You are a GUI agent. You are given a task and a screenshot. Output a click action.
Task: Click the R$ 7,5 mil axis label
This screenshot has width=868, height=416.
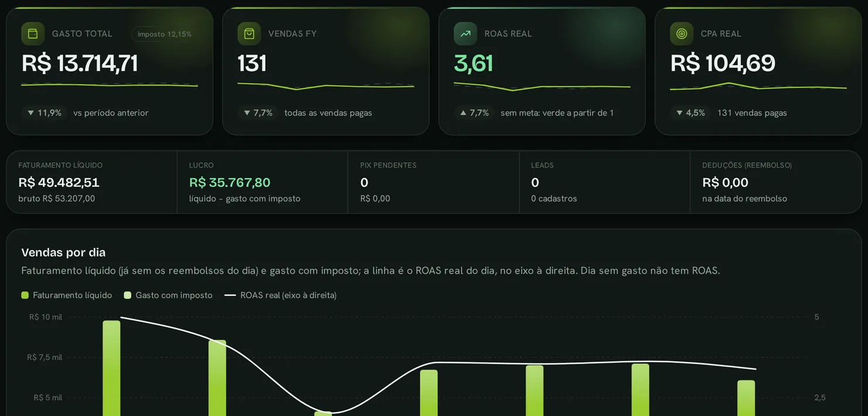pyautogui.click(x=45, y=357)
